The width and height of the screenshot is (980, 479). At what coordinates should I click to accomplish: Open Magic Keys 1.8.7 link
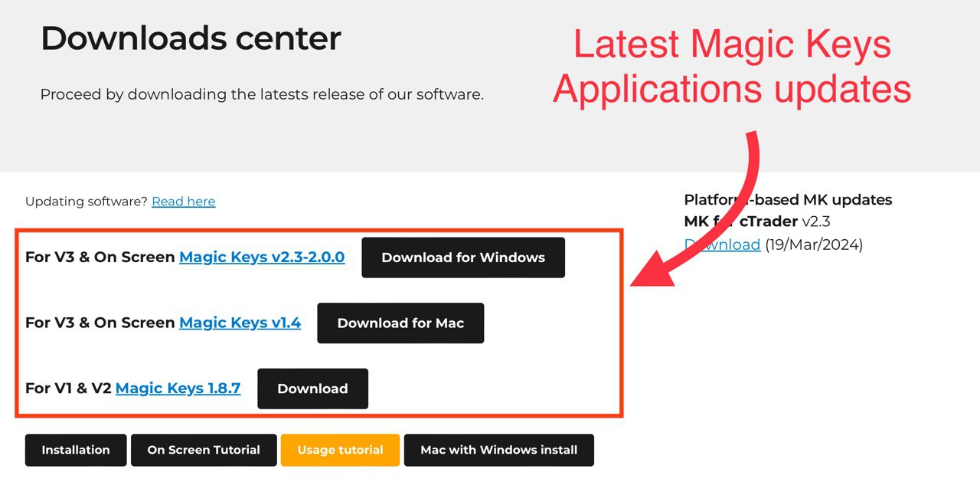pos(178,389)
